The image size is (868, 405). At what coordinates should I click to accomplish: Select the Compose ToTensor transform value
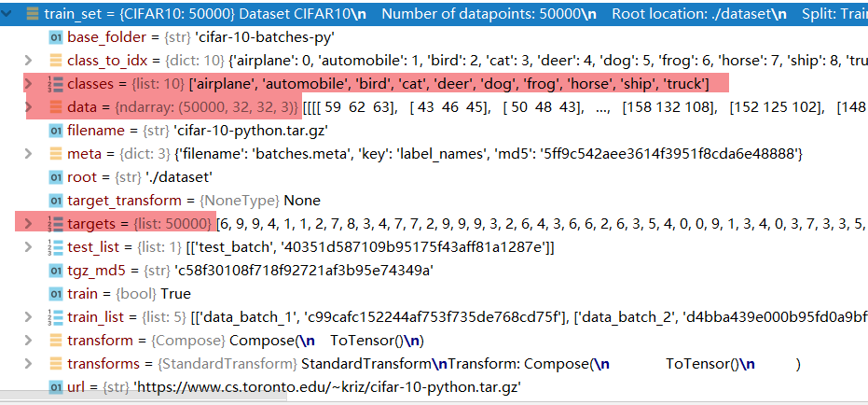326,340
